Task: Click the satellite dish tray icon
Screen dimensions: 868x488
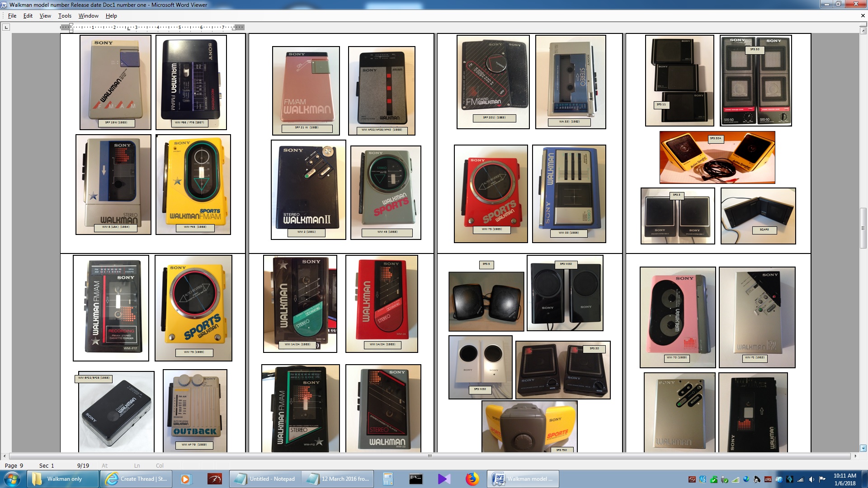Action: point(757,479)
